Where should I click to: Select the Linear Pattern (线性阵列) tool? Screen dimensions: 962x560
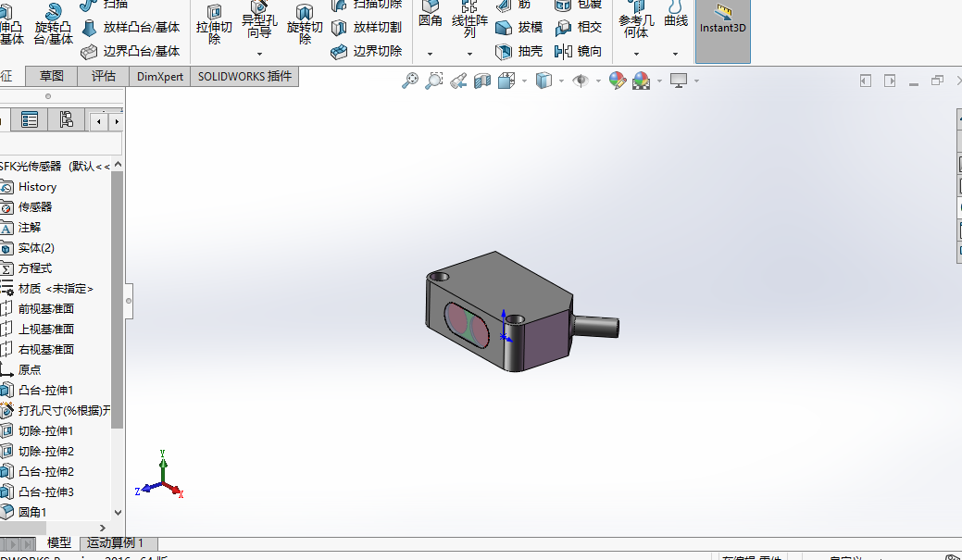click(x=469, y=20)
